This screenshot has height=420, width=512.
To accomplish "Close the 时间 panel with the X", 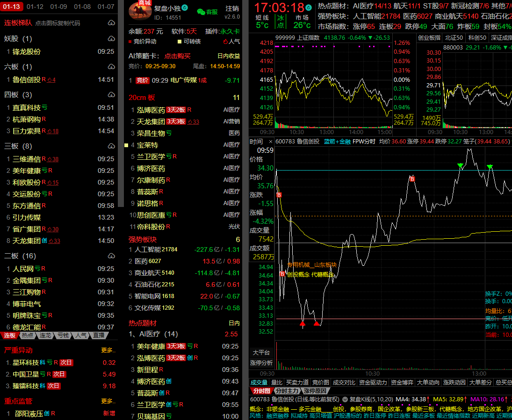I will point(270,142).
